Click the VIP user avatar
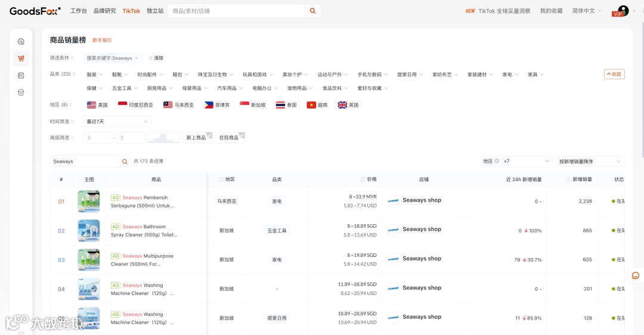Viewport: 644px width, 335px height. pos(621,11)
